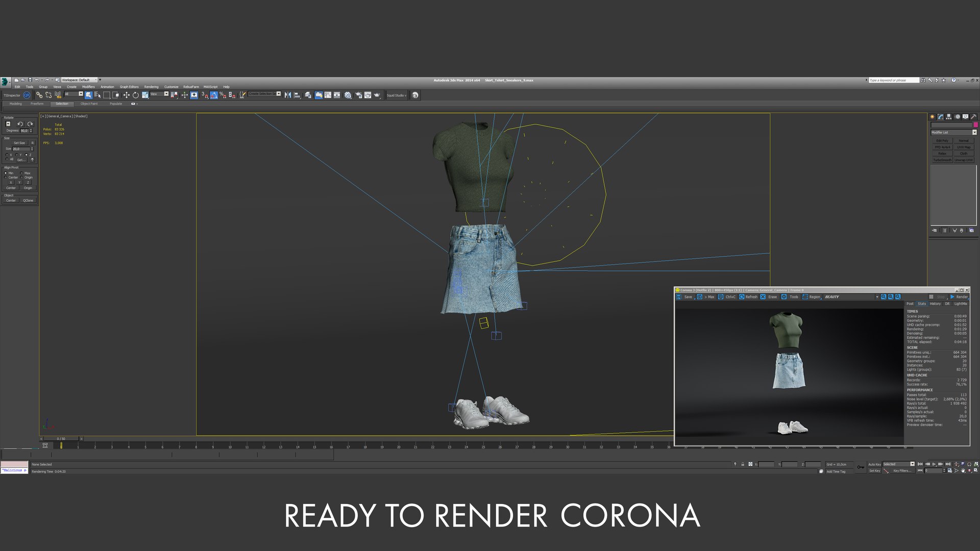
Task: Click rotate counter-clockwise arrow in Rotate panel
Action: [20, 124]
